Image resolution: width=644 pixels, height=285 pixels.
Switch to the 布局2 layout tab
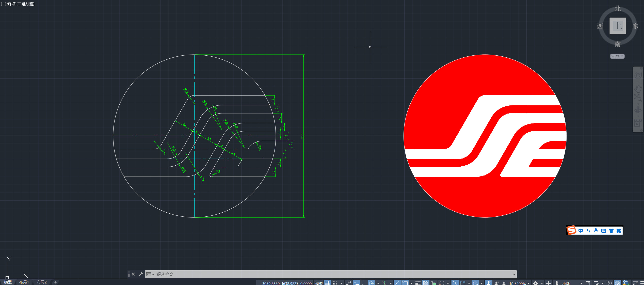42,282
